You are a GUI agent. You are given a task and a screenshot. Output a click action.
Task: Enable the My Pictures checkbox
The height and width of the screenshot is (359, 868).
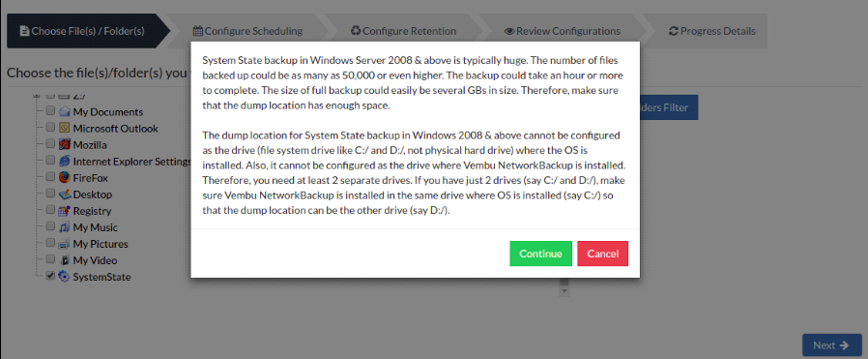[x=50, y=243]
